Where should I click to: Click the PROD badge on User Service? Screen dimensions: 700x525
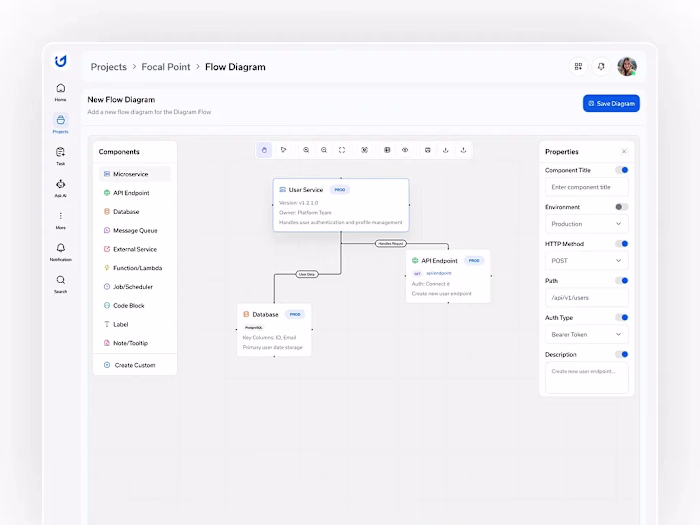click(340, 190)
